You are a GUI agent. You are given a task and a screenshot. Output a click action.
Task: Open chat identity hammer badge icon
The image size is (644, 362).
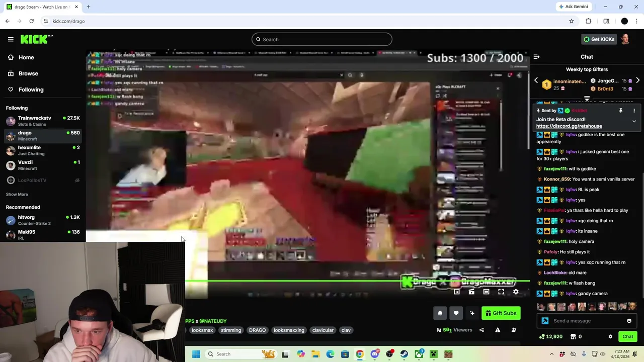point(545,321)
